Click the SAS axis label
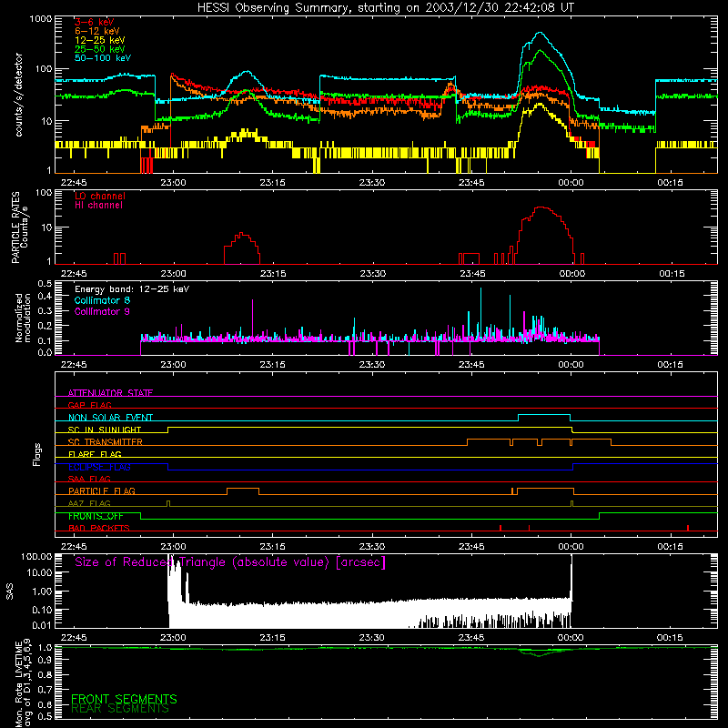Image resolution: width=728 pixels, height=728 pixels. point(9,591)
